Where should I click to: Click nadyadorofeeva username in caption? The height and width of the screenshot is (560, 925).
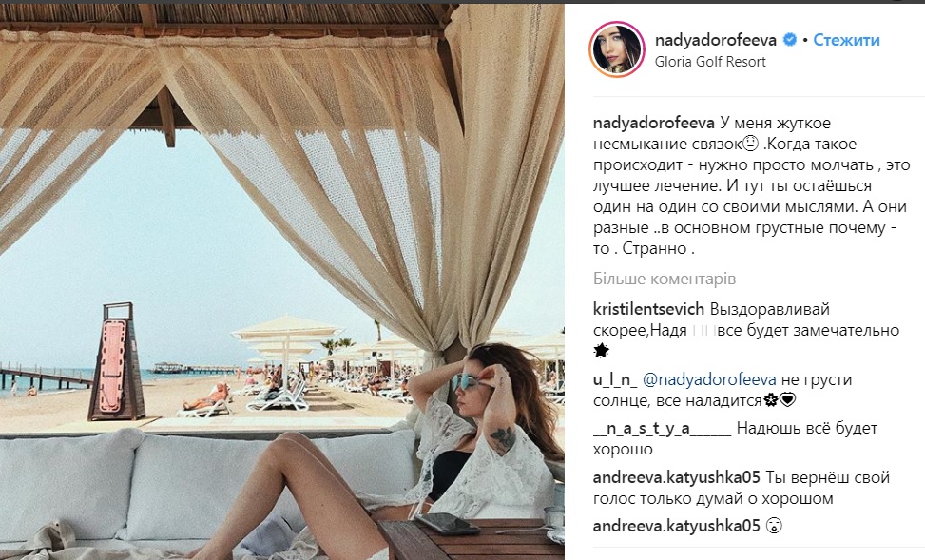[654, 123]
